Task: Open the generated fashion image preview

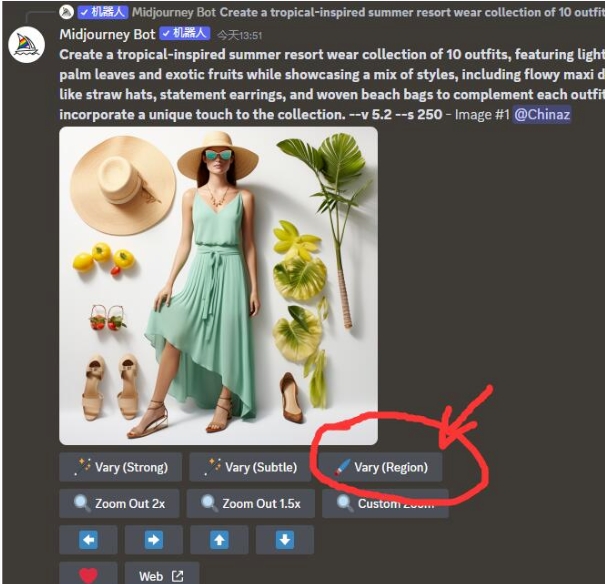Action: [218, 286]
